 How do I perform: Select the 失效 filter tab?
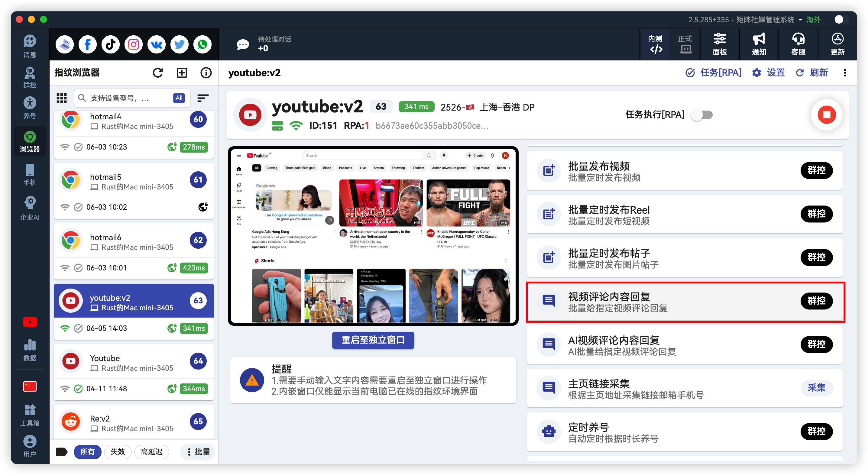tap(118, 451)
